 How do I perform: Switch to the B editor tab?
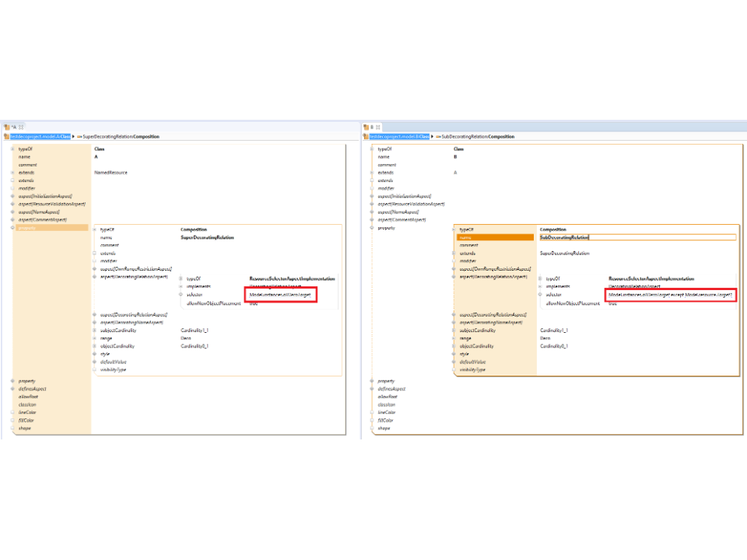(x=372, y=127)
